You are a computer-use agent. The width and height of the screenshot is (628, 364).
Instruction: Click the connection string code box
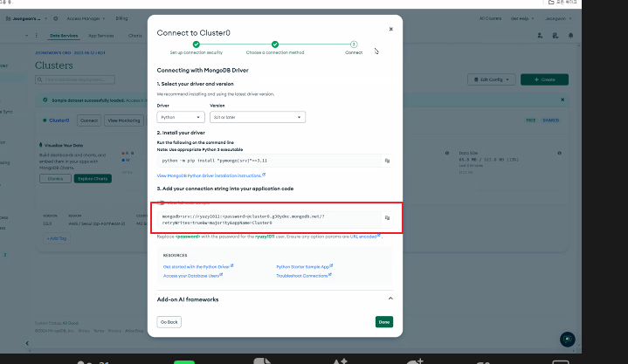(x=269, y=219)
